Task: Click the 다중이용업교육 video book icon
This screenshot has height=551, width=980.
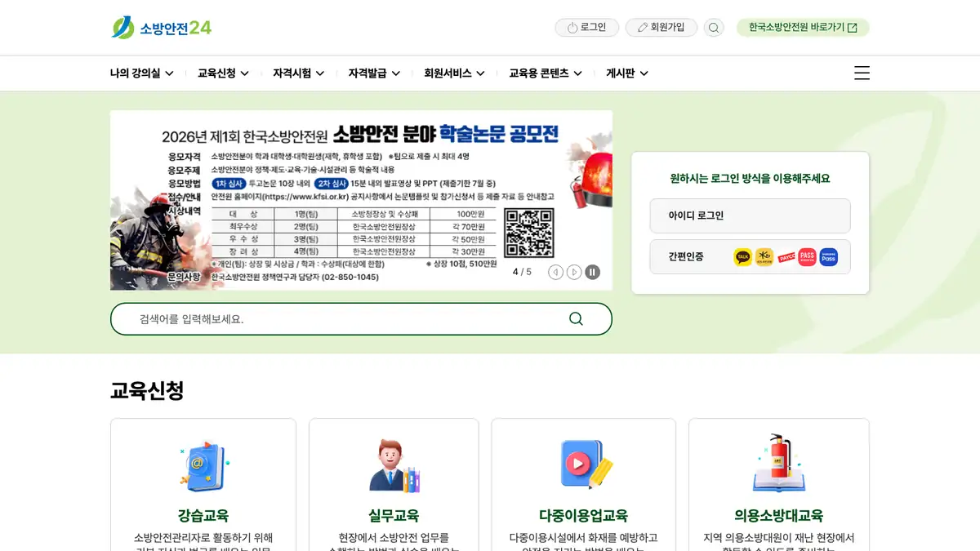Action: 584,465
